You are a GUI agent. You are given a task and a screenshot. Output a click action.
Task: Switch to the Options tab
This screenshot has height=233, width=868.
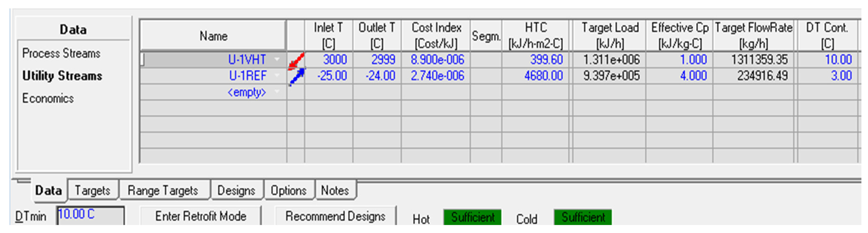point(288,191)
